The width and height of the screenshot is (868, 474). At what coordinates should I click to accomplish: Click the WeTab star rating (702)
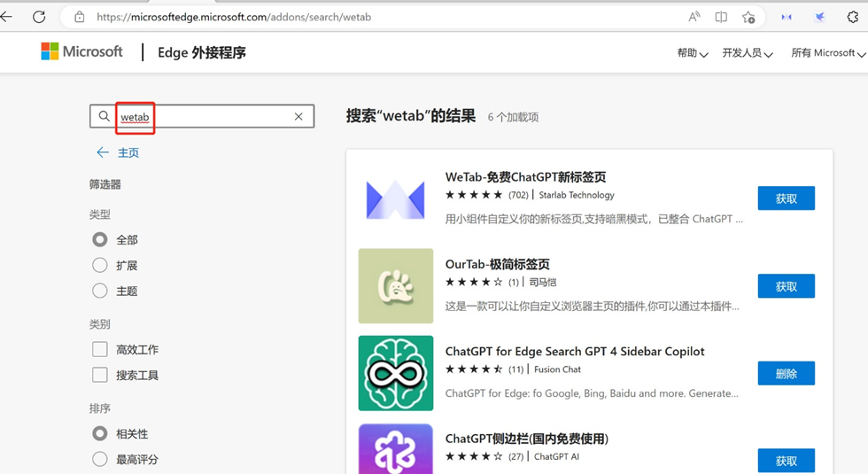click(x=486, y=195)
